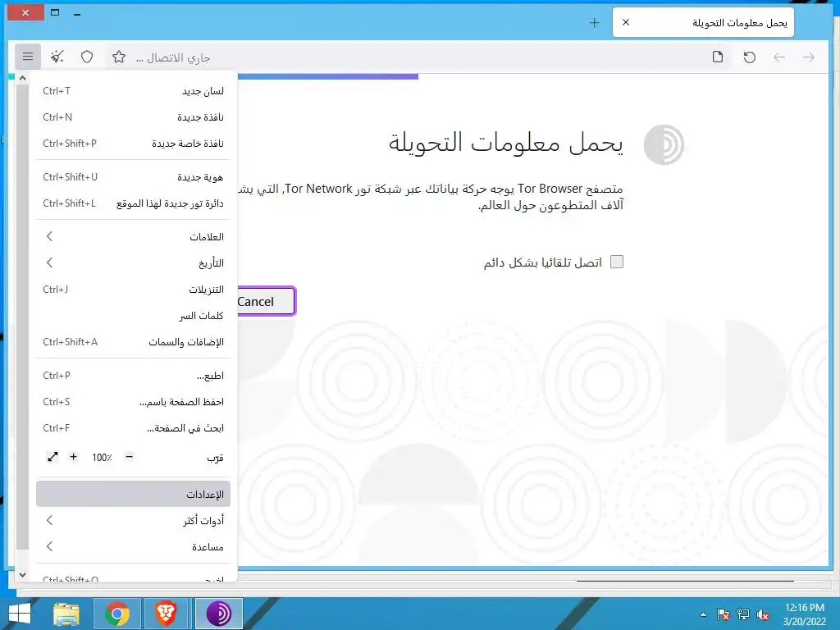The image size is (840, 630).
Task: Open the hamburger application menu button
Action: pyautogui.click(x=28, y=57)
